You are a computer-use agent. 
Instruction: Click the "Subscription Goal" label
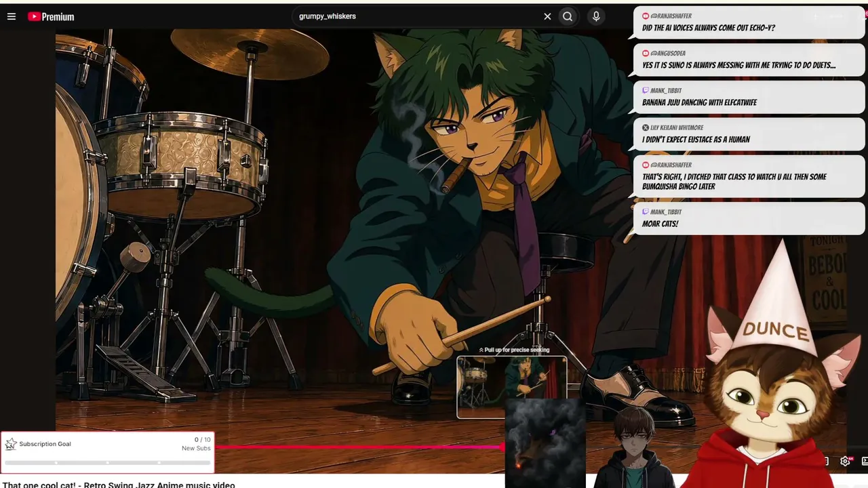point(45,444)
